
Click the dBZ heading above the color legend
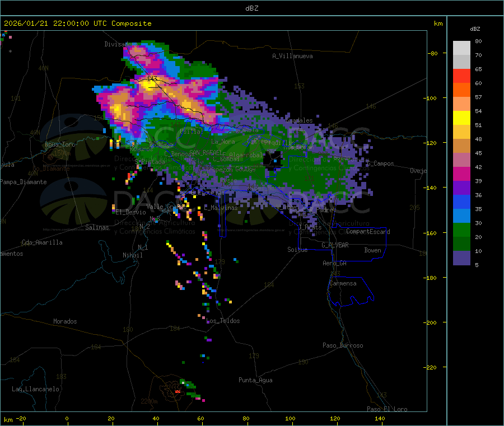click(x=475, y=29)
